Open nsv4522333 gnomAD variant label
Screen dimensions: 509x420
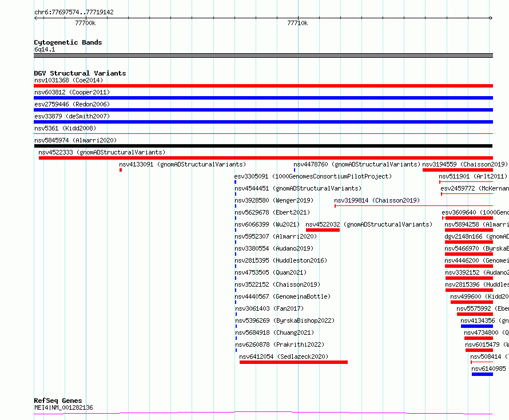(102, 152)
